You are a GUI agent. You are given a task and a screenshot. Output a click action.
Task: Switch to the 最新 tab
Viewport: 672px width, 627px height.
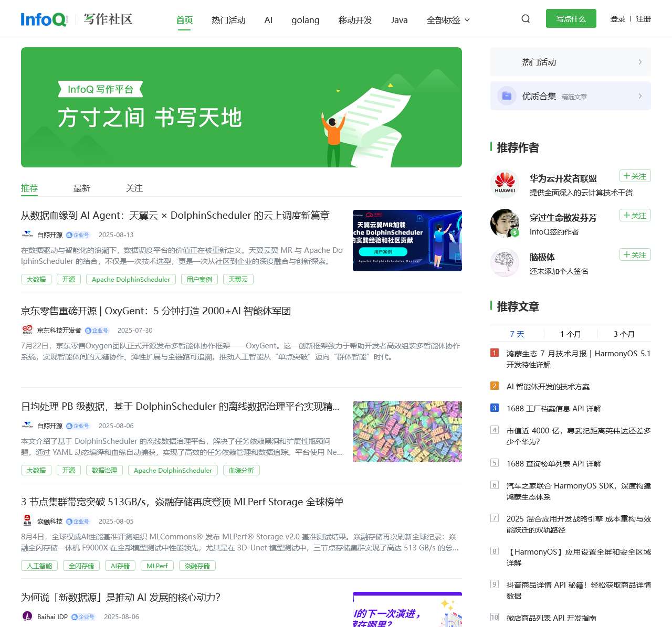tap(82, 188)
